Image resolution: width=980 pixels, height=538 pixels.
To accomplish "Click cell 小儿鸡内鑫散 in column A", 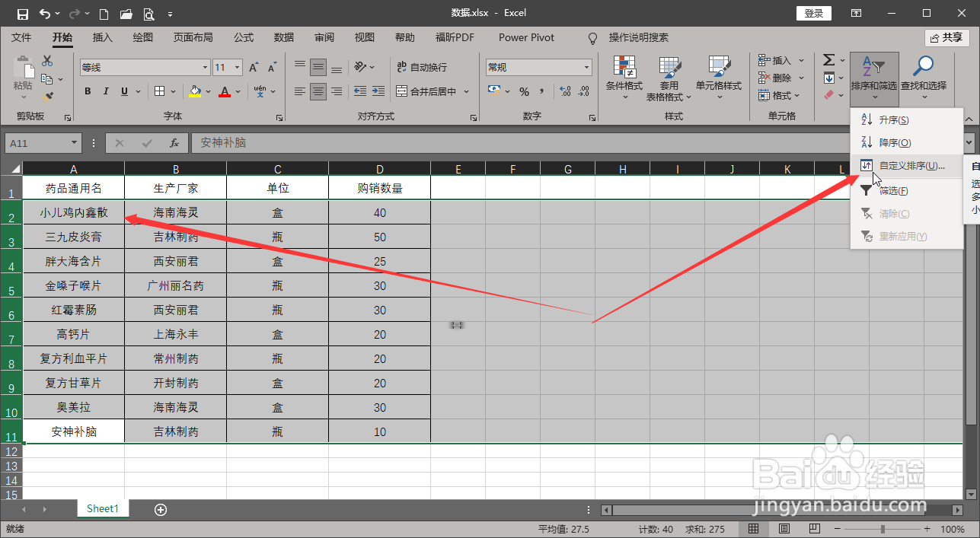I will [x=74, y=213].
